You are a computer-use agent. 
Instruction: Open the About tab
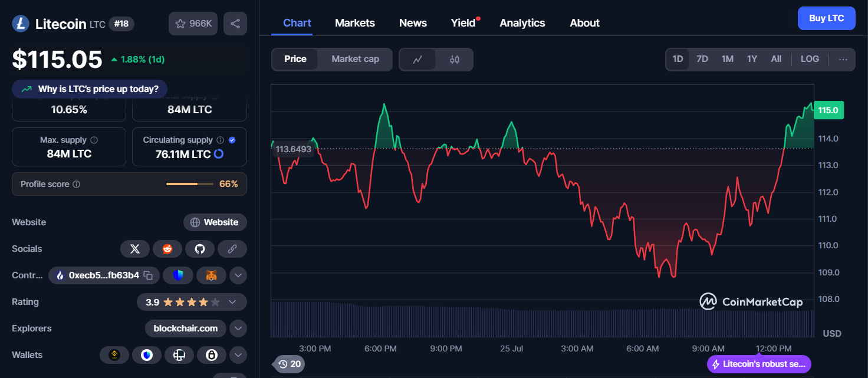(584, 23)
